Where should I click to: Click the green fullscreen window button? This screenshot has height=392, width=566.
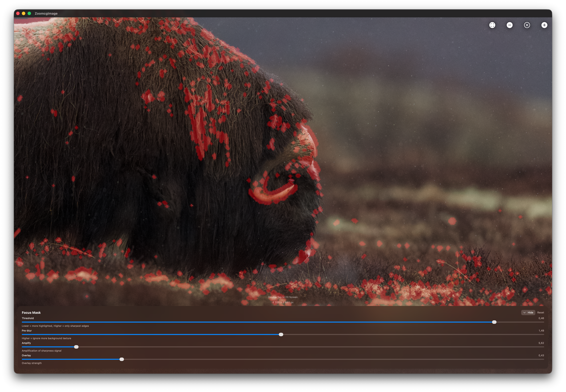click(29, 14)
